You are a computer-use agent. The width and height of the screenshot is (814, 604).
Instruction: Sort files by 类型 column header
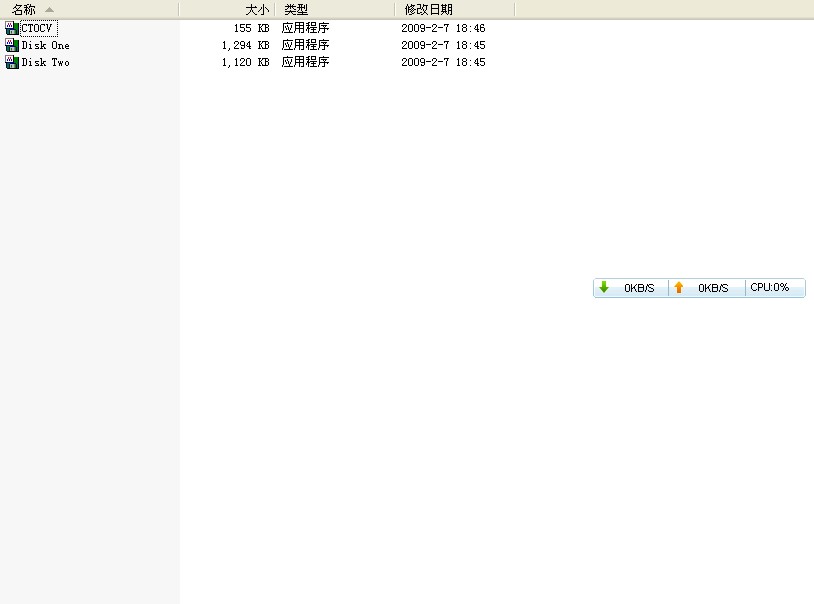[x=296, y=9]
